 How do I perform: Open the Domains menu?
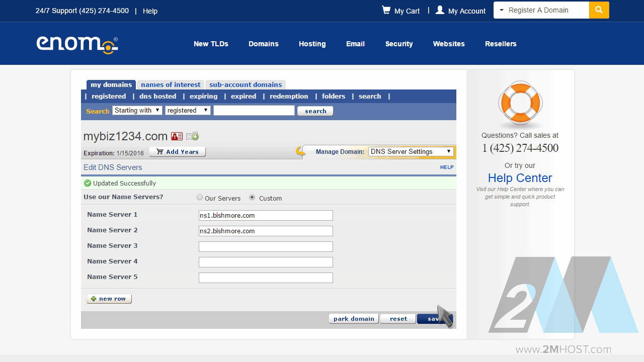coord(263,44)
